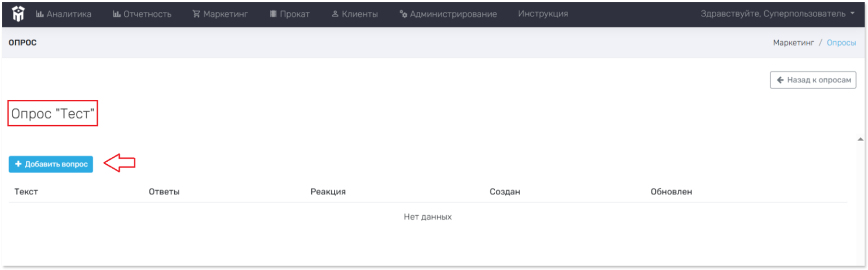Click the plus icon on Добавить вопрос
Image resolution: width=868 pixels, height=270 pixels.
pos(18,164)
